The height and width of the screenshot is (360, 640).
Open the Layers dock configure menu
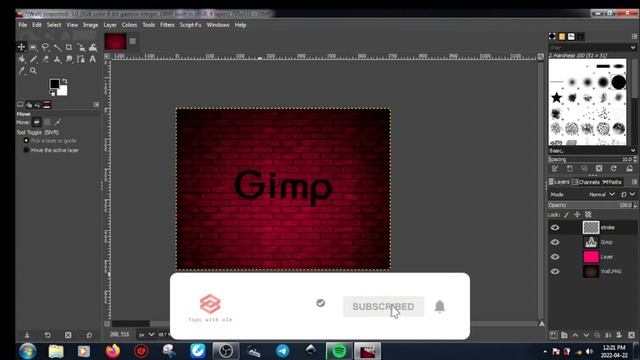click(634, 182)
